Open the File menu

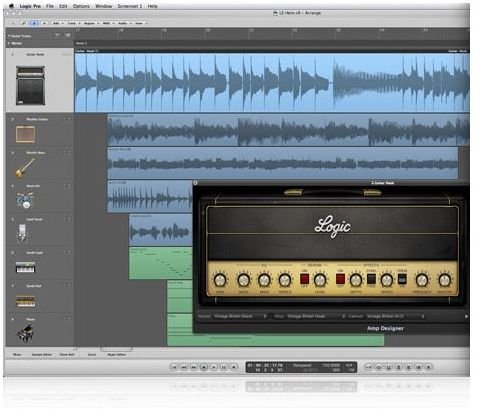point(50,6)
